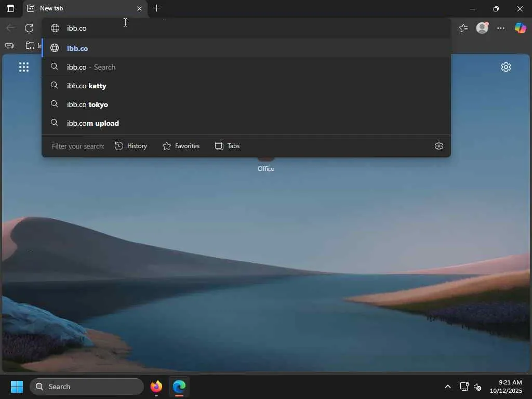Click the Back navigation arrow
Image resolution: width=532 pixels, height=399 pixels.
coord(10,28)
